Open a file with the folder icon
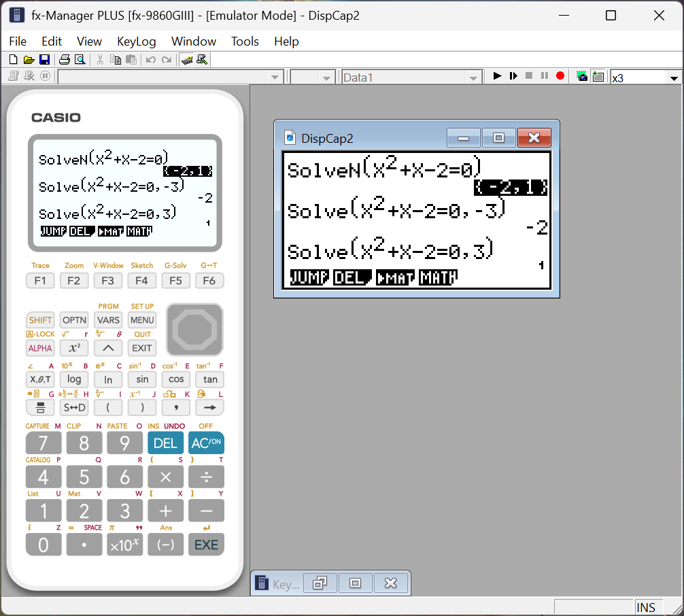The width and height of the screenshot is (684, 616). tap(29, 60)
